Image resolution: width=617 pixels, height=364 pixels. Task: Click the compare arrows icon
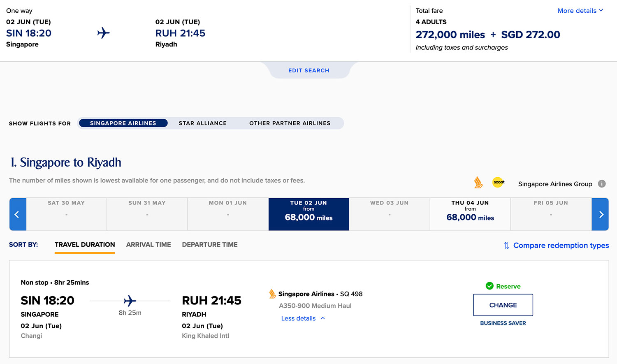506,246
